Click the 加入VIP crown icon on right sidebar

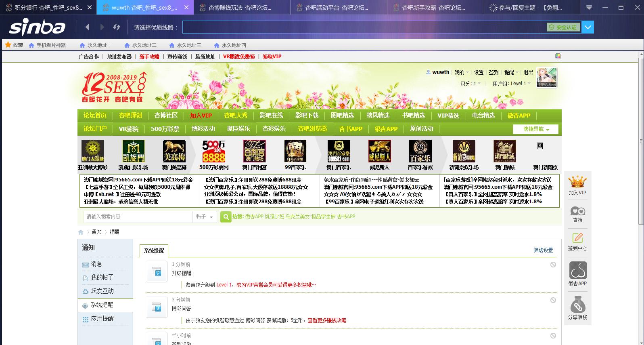tap(577, 182)
